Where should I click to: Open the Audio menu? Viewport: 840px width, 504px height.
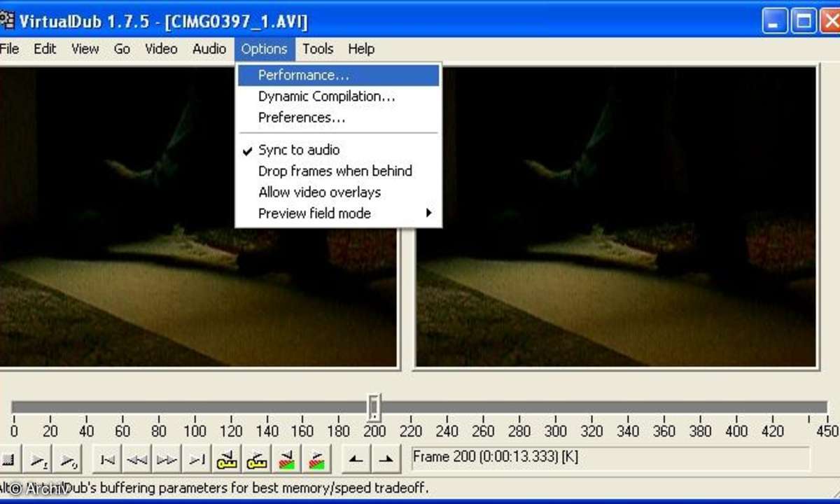209,49
